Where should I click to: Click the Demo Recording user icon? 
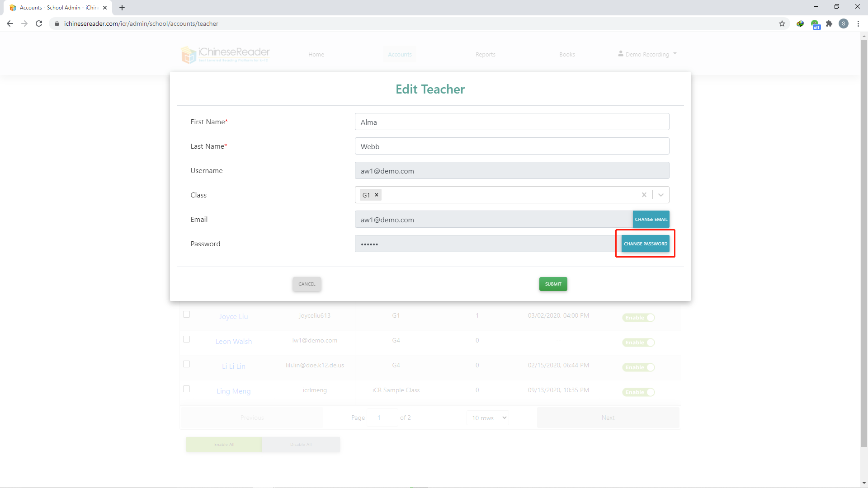pos(621,53)
